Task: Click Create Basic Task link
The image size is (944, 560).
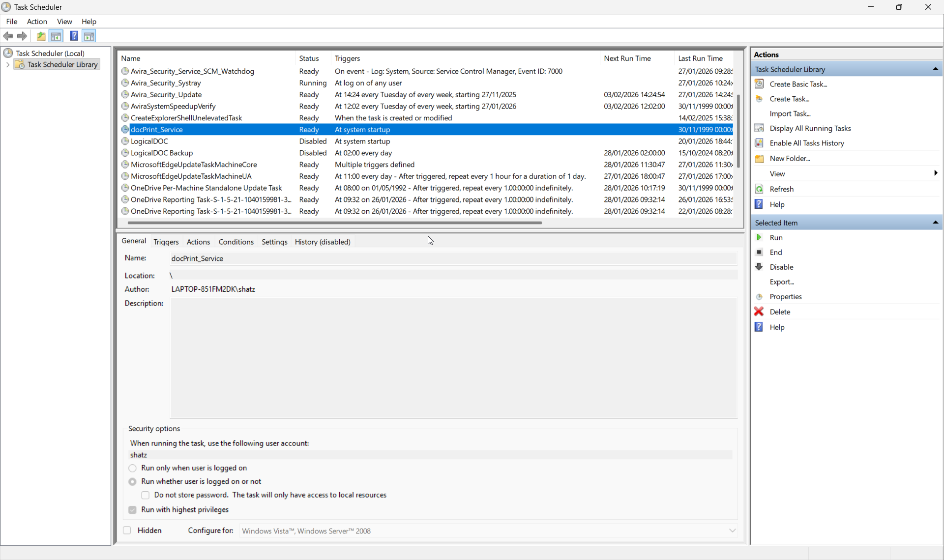Action: [798, 84]
